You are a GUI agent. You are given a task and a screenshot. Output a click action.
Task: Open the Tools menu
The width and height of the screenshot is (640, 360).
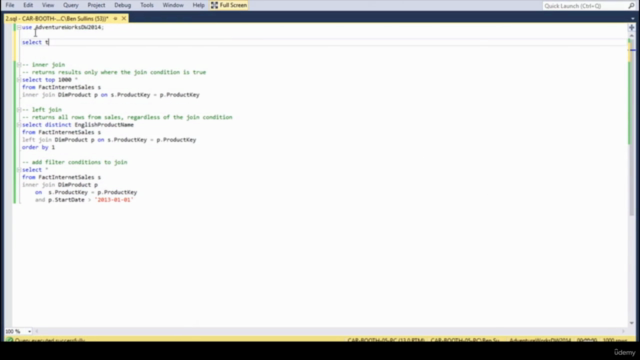coord(147,5)
